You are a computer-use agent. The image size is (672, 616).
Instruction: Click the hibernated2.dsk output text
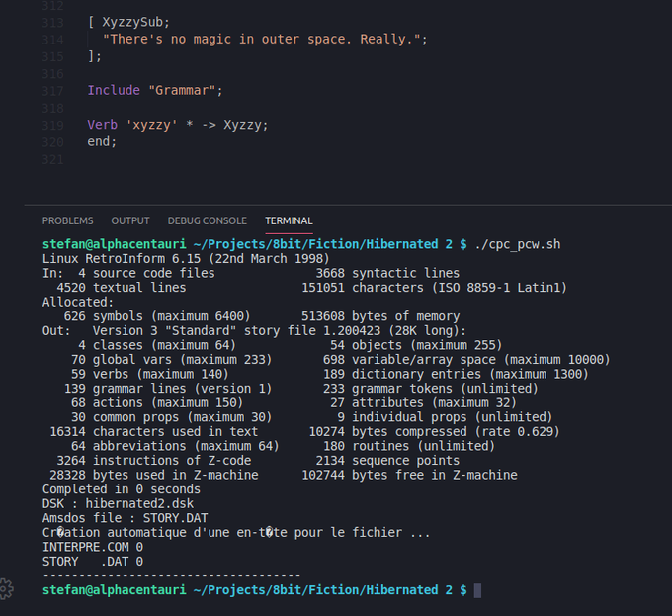(139, 503)
